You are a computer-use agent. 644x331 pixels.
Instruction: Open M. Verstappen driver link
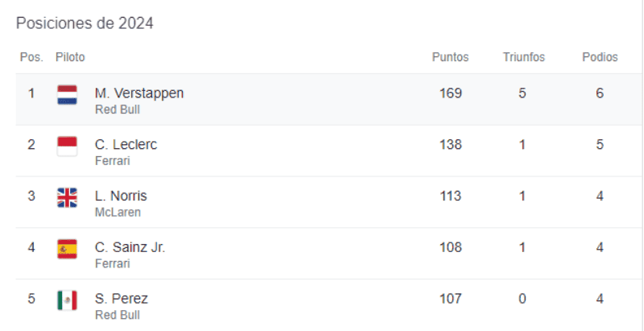tap(139, 93)
